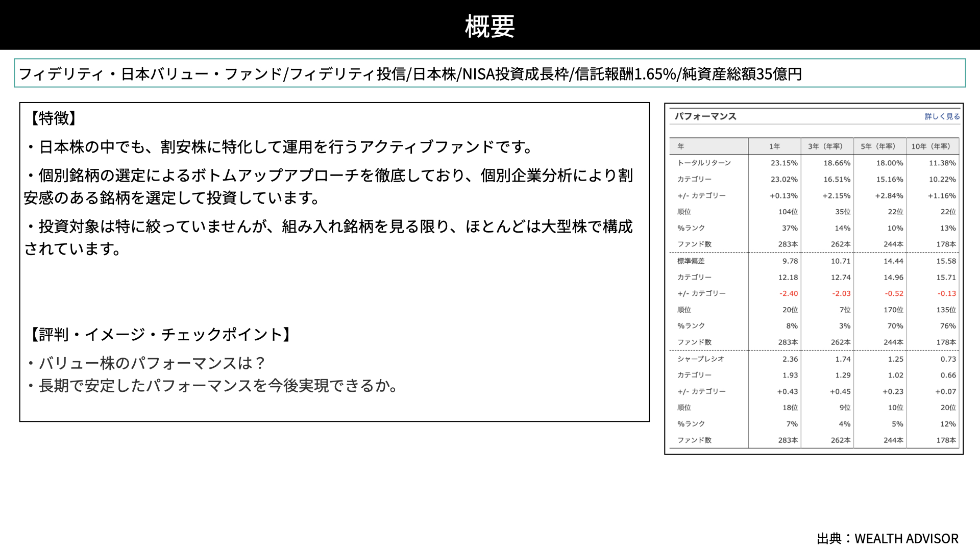This screenshot has height=551, width=980.
Task: Click the red value -2.03
Action: (x=841, y=293)
